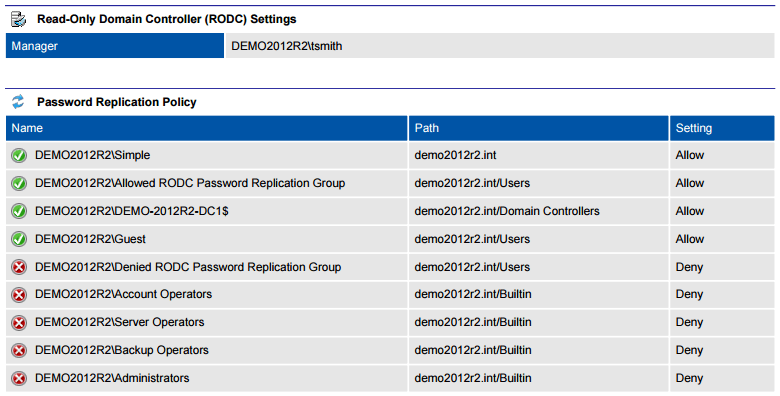780x396 pixels.
Task: Click the Deny setting in the Account Operators row
Action: tap(689, 295)
